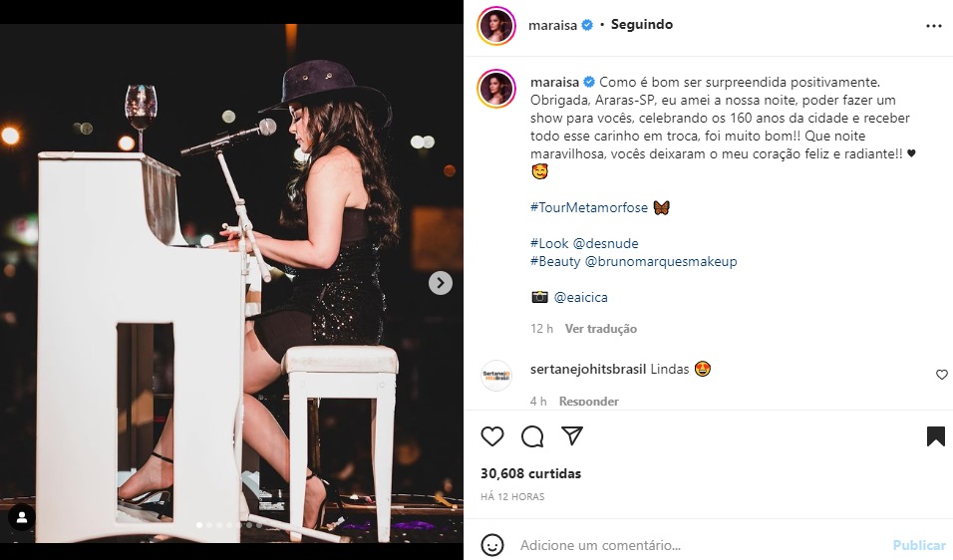Screen dimensions: 953x560
Task: Click Ver tradução to translate caption
Action: pos(600,329)
